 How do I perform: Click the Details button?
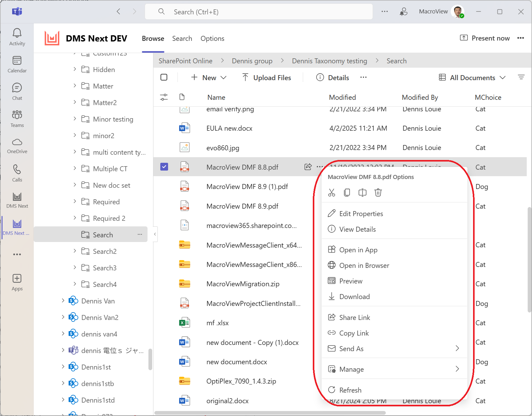[332, 77]
